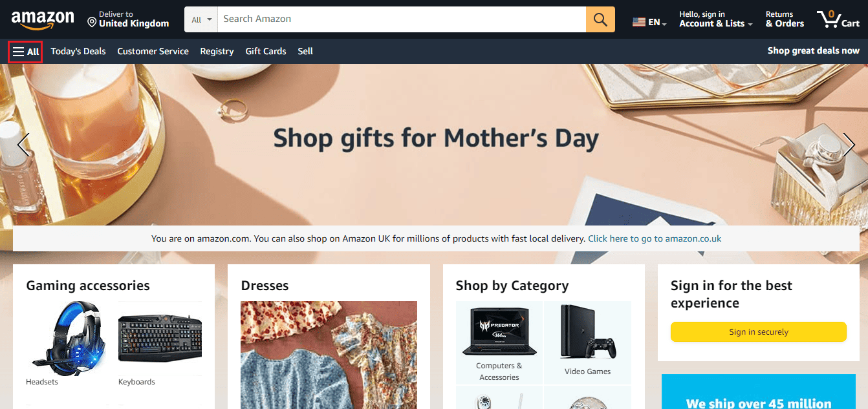Click the US flag language icon
This screenshot has width=868, height=409.
point(639,22)
